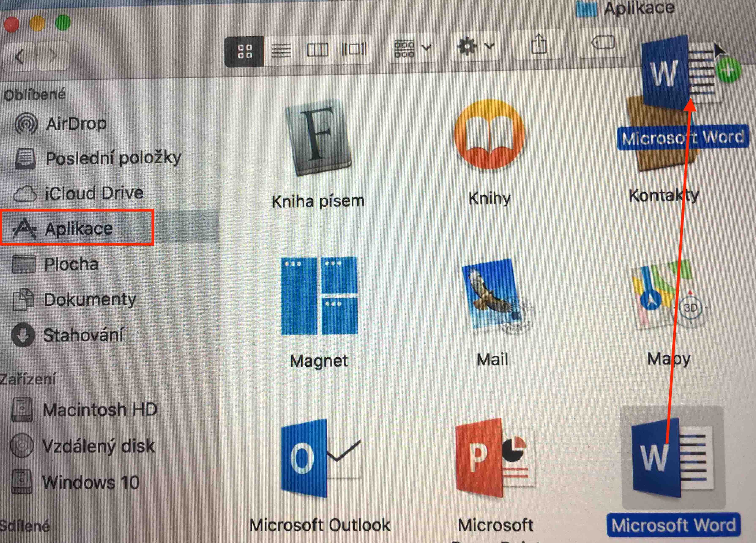Go back with the back arrow button
Image resolution: width=756 pixels, height=543 pixels.
coord(19,57)
